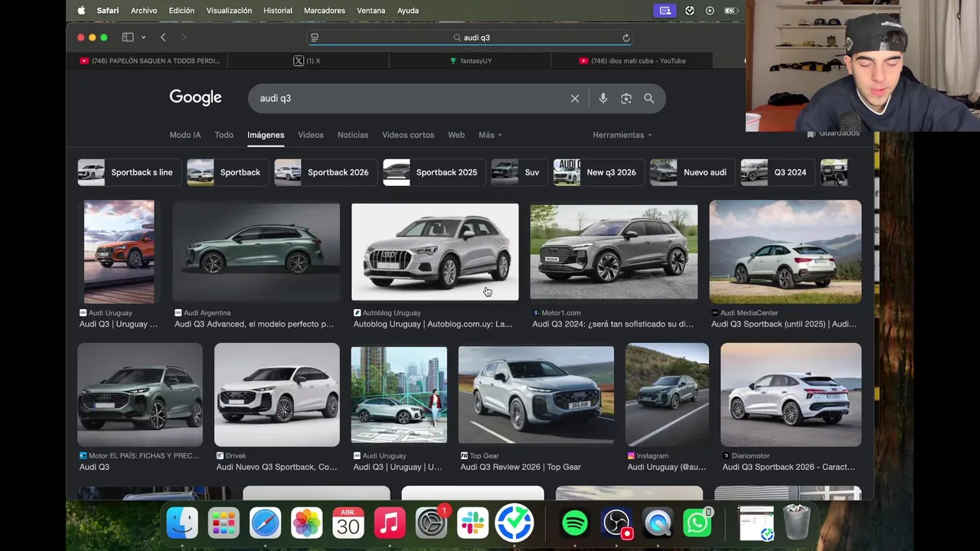Filter by the Sportback 2025 chip
This screenshot has width=980, height=551.
pos(434,172)
